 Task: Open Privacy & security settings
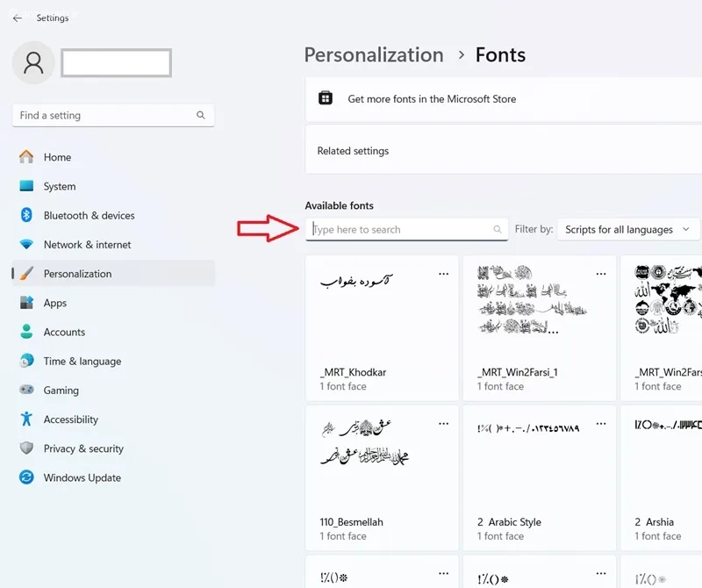pos(113,448)
